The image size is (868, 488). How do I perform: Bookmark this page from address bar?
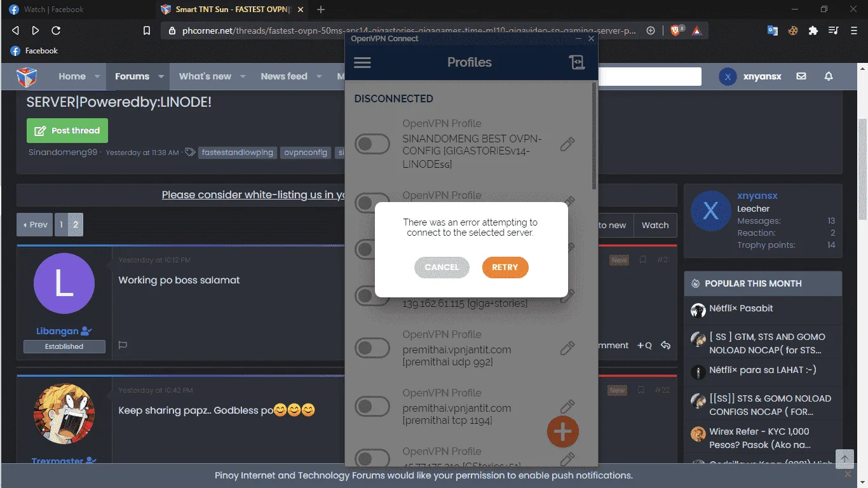(x=147, y=30)
